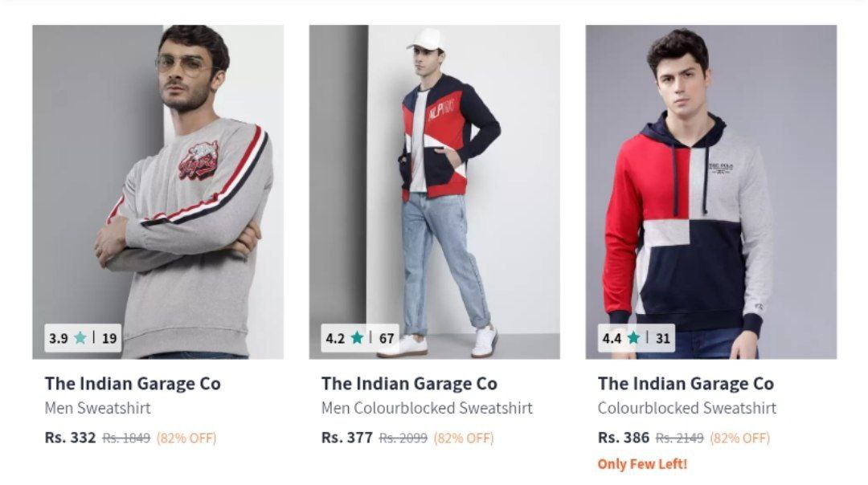Screen dimensions: 868x485
Task: Click the Only Few Left! label
Action: (642, 463)
